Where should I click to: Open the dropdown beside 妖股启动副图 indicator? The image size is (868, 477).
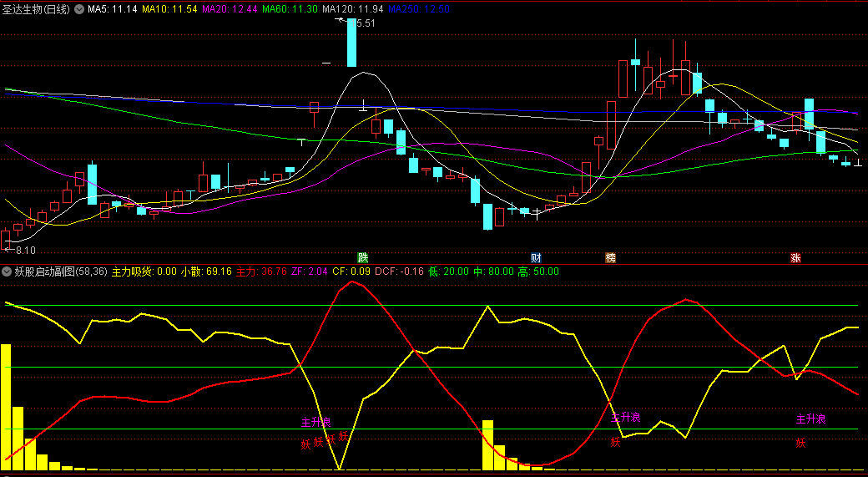tap(7, 271)
